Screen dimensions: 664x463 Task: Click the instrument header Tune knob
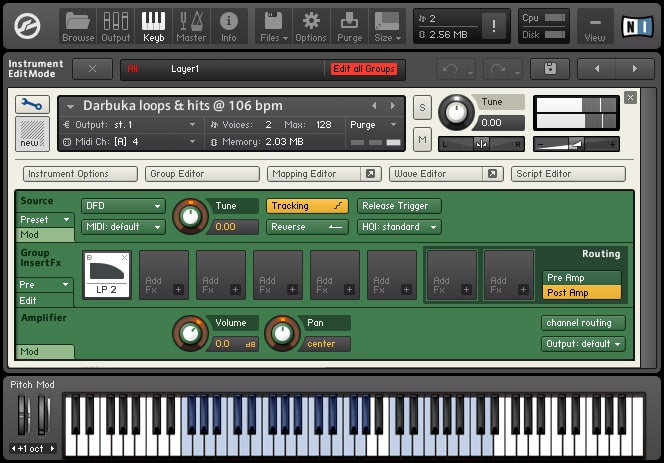pyautogui.click(x=456, y=113)
